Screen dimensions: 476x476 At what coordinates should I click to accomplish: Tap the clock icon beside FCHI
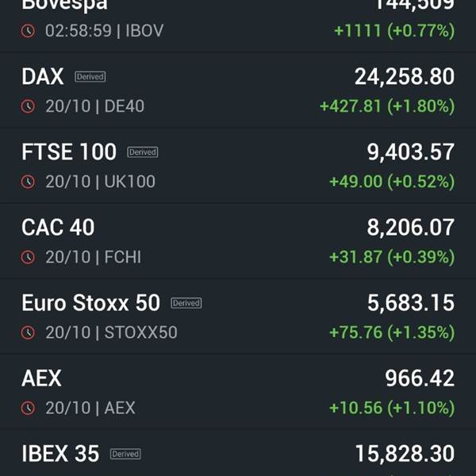point(28,257)
